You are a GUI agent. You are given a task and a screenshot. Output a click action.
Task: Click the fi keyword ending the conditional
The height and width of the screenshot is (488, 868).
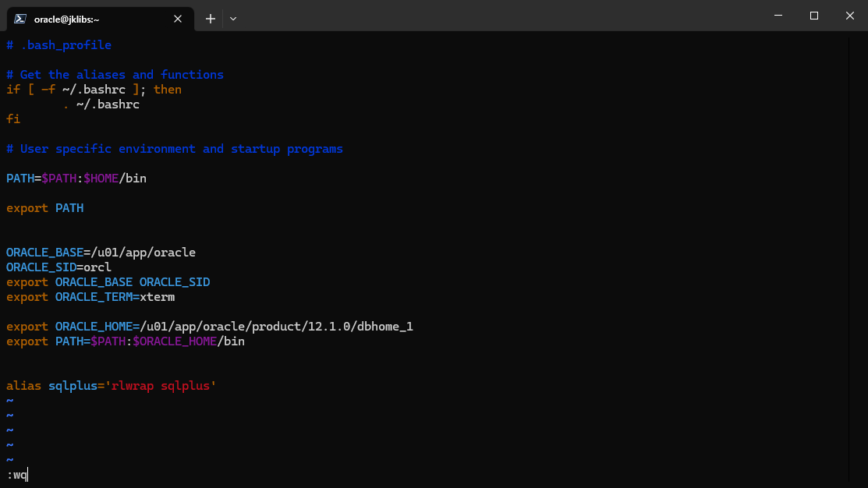[x=12, y=118]
